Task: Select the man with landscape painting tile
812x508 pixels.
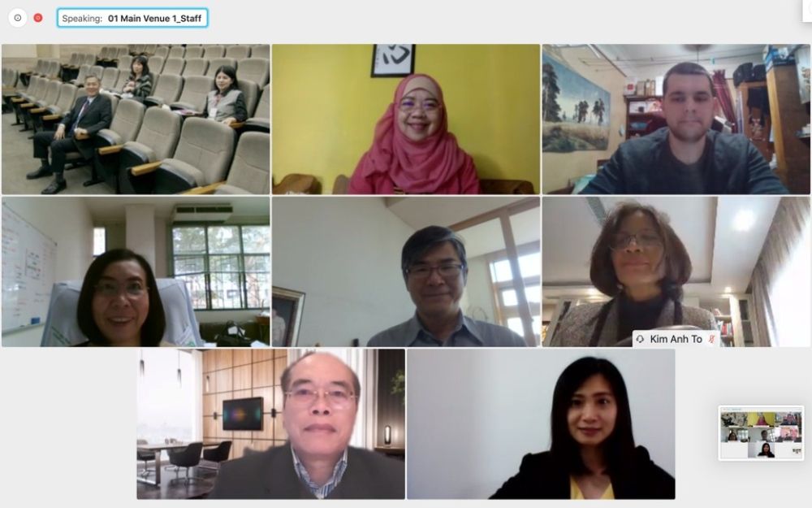Action: 676,119
